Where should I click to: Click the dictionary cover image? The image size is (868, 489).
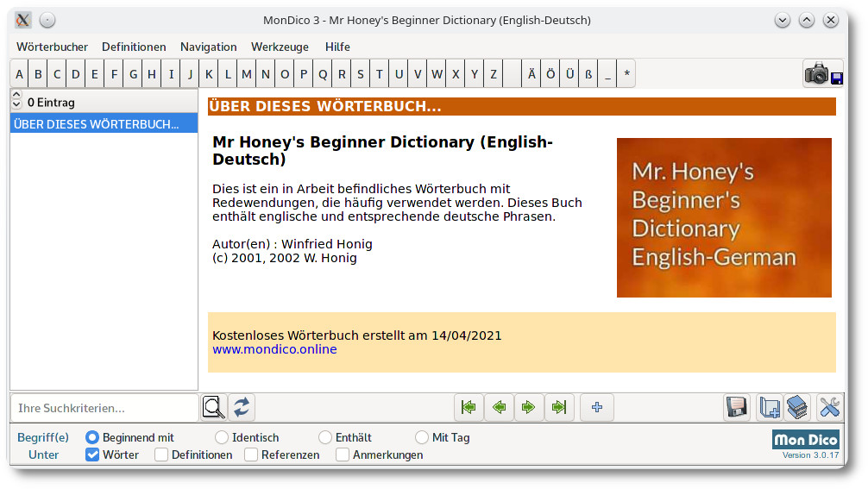point(724,218)
